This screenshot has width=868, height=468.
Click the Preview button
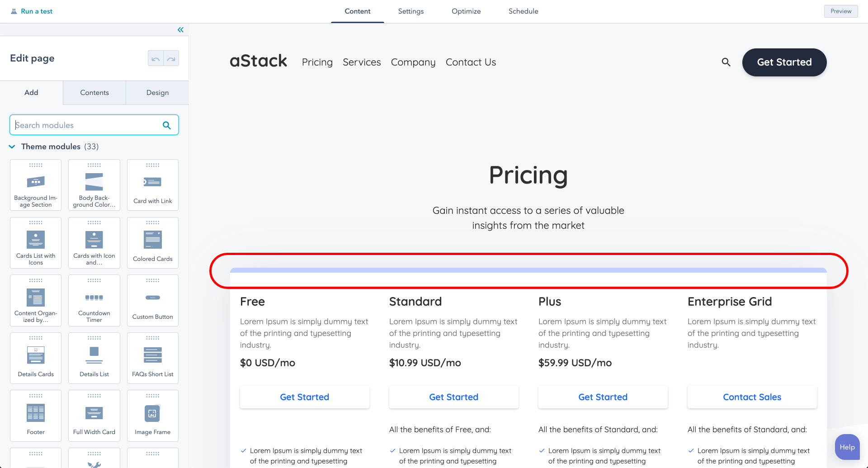[840, 11]
